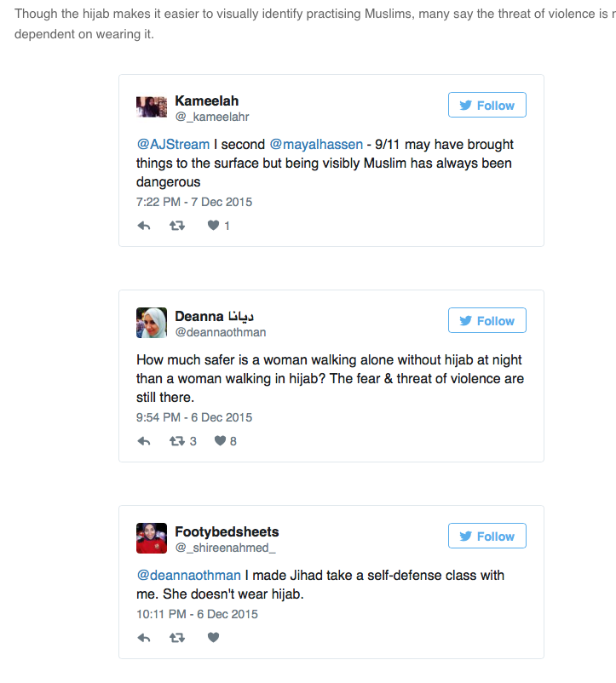The image size is (616, 683).
Task: Click Deanna's profile avatar
Action: [x=152, y=324]
